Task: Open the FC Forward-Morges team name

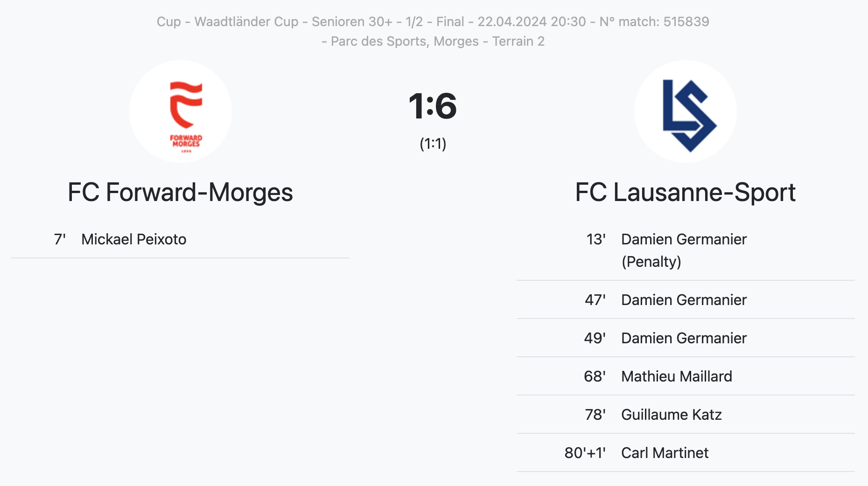Action: click(180, 192)
